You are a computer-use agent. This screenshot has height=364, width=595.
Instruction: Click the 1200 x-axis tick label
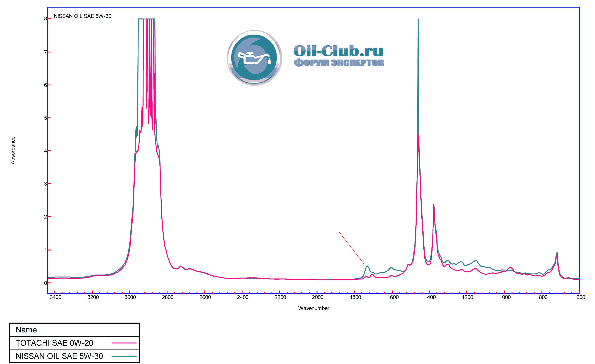(x=468, y=297)
